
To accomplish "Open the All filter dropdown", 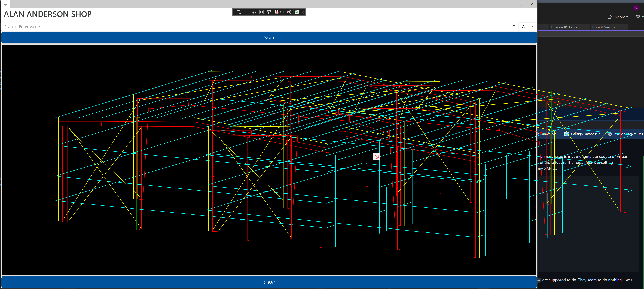I will [527, 26].
